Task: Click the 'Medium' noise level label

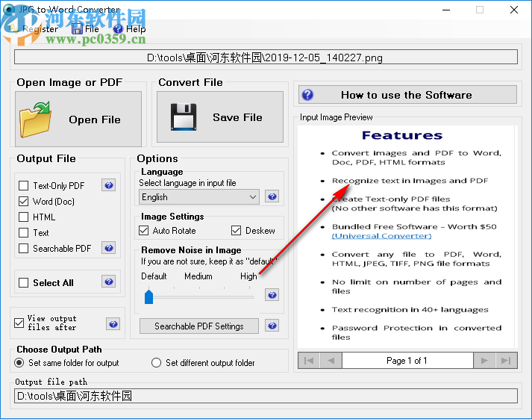Action: point(198,276)
